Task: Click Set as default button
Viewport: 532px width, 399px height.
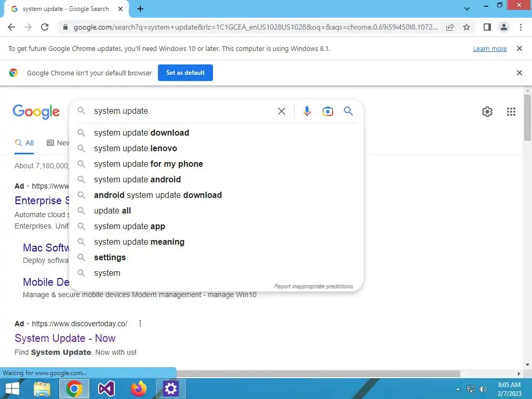Action: pyautogui.click(x=185, y=73)
